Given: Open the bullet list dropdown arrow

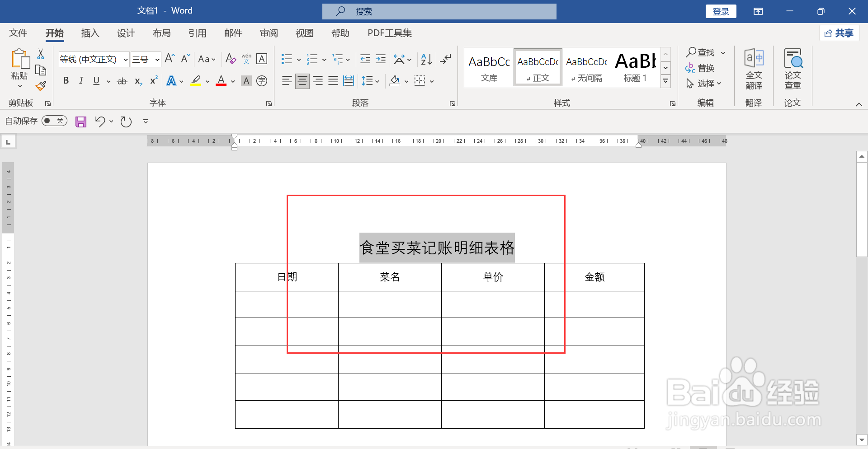Looking at the screenshot, I should [299, 59].
